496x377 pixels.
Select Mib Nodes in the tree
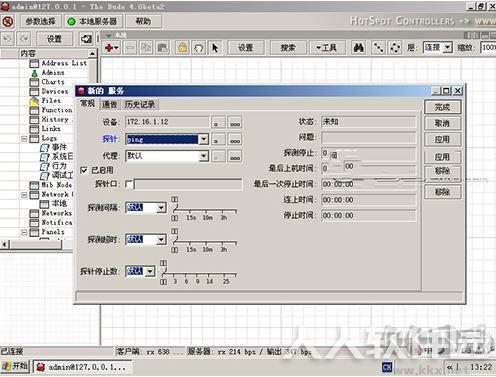point(51,185)
